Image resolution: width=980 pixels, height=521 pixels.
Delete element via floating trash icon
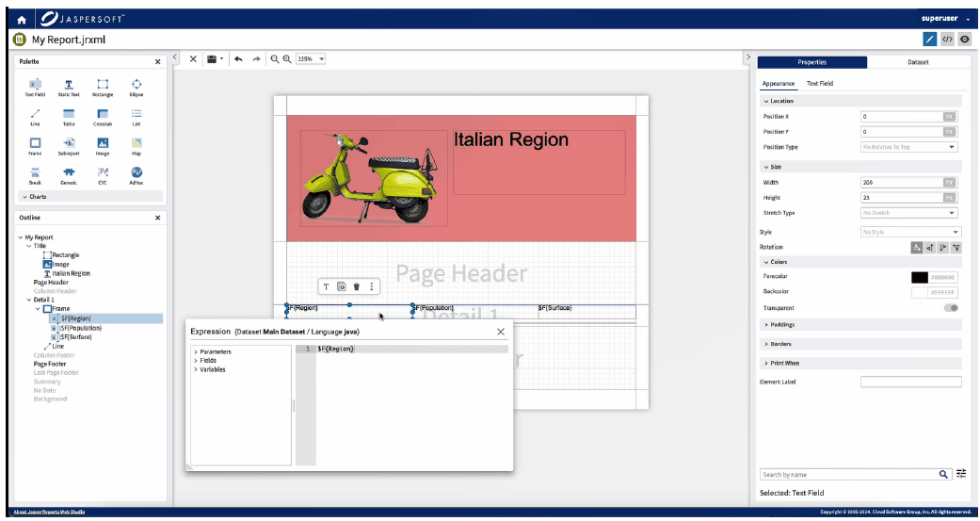coord(357,286)
